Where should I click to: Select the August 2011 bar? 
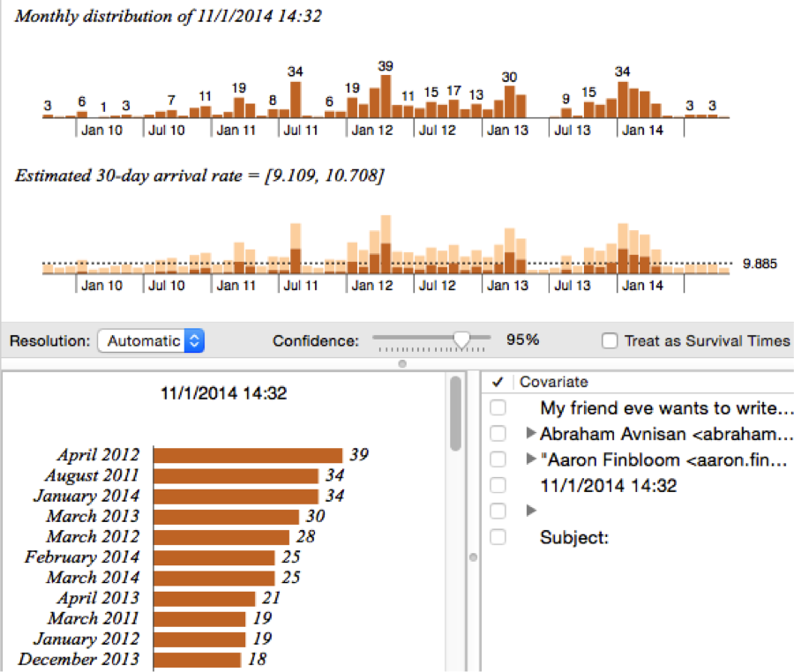coord(236,475)
